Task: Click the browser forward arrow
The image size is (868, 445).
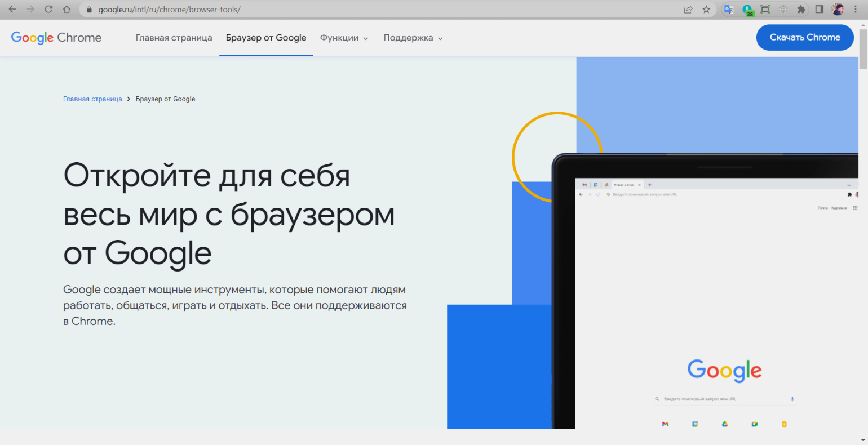Action: pos(30,10)
